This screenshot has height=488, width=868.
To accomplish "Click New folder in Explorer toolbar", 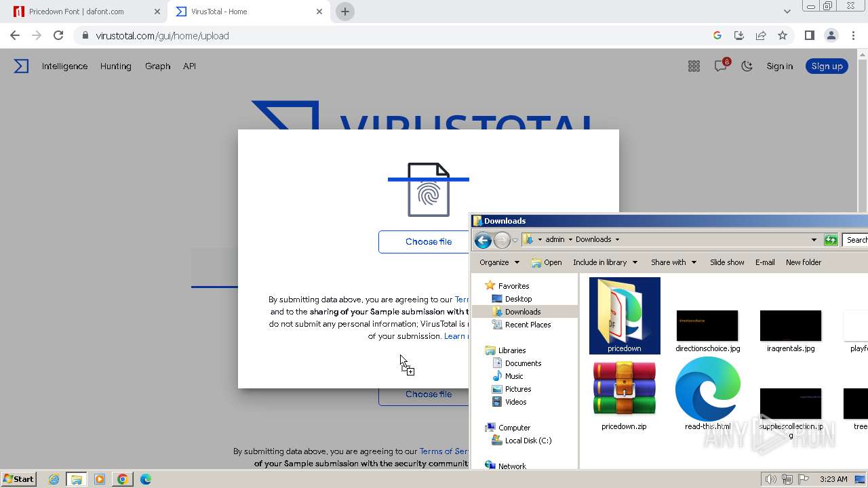I will 804,262.
